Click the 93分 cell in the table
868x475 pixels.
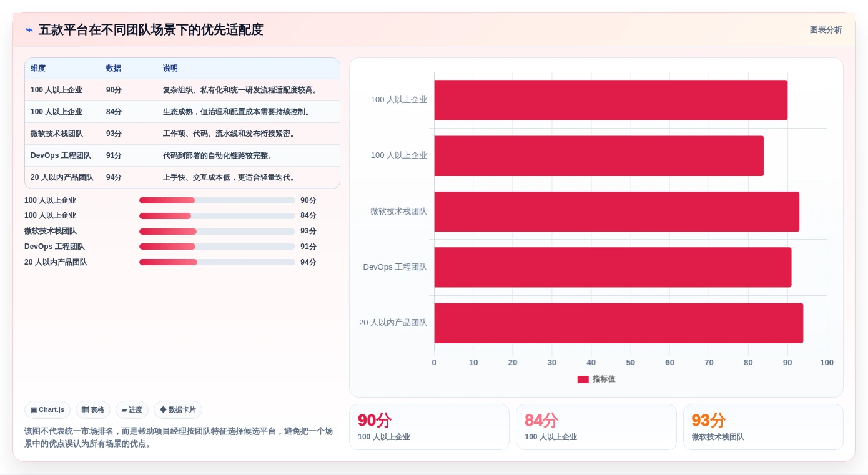(114, 134)
